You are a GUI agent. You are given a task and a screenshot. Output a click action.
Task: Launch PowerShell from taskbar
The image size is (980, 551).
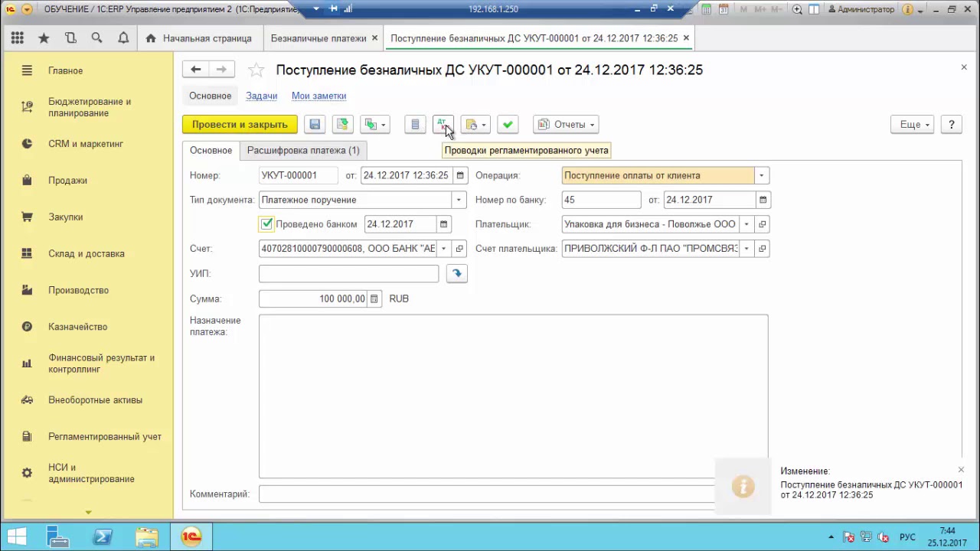(x=103, y=536)
